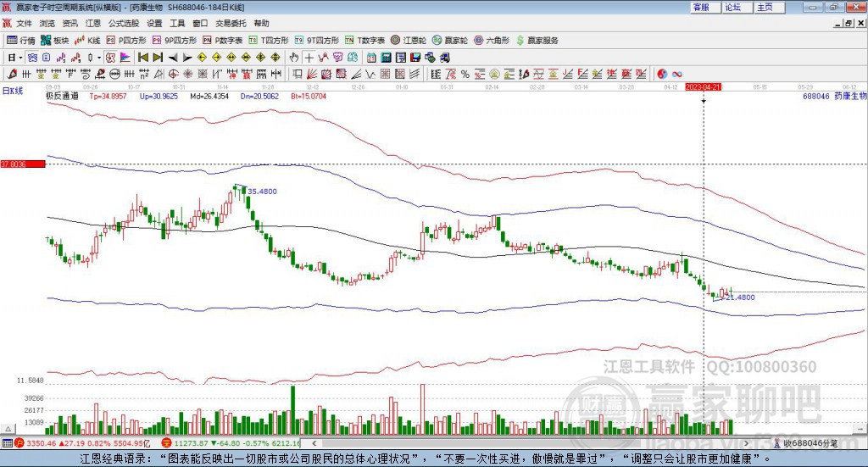Toggle the K线 chart view
Viewport: 868px width, 467px height.
(87, 41)
